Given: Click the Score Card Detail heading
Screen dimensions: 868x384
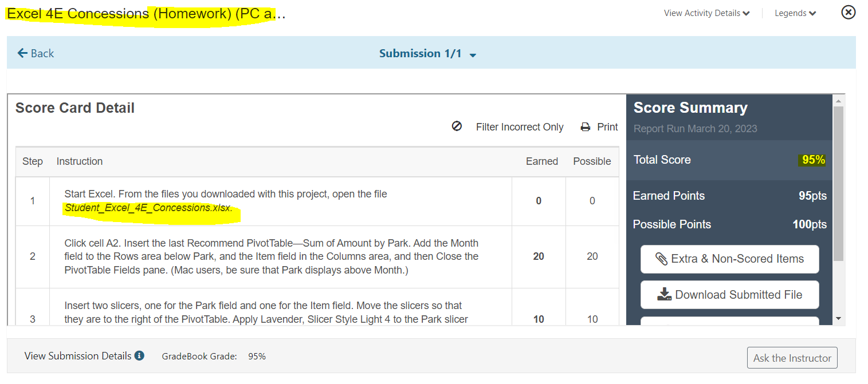Looking at the screenshot, I should coord(75,108).
